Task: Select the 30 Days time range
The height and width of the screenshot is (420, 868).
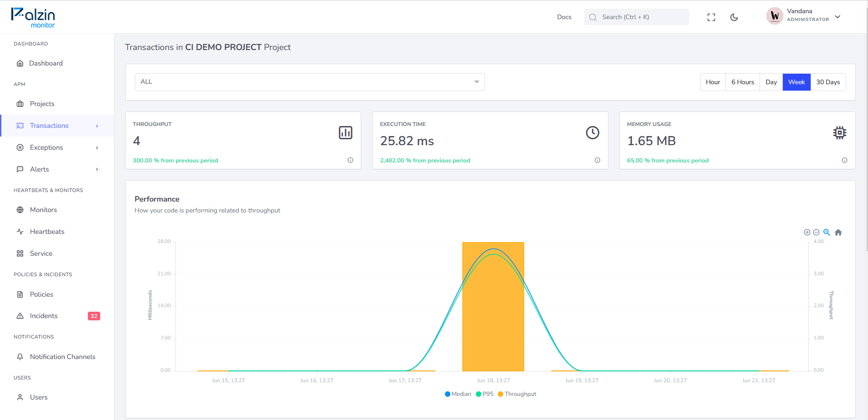Action: point(828,82)
